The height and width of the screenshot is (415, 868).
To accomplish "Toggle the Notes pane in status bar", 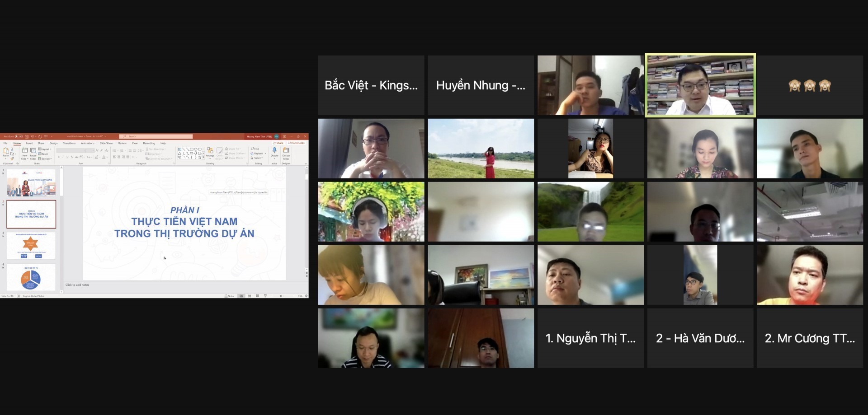I will pyautogui.click(x=230, y=296).
